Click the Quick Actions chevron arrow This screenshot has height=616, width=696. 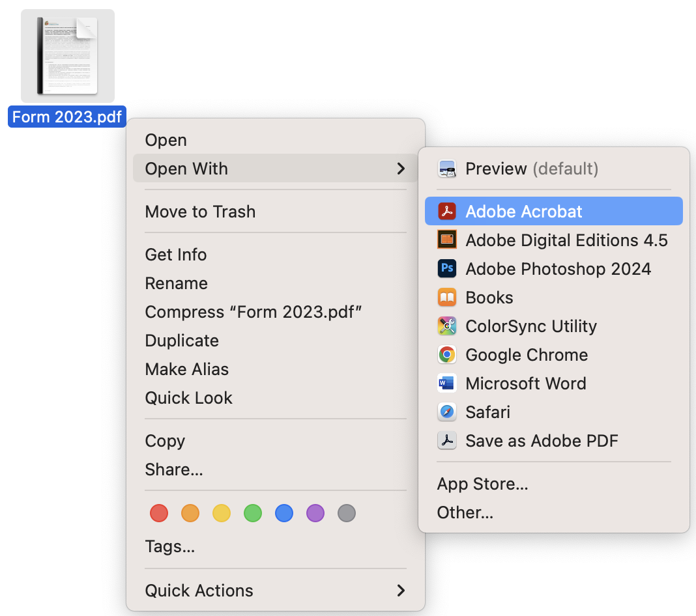click(x=401, y=590)
